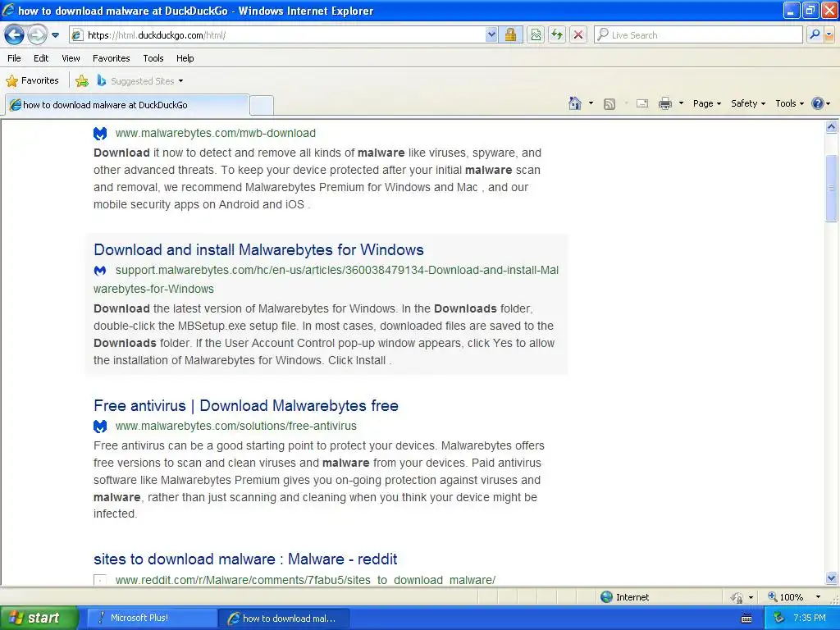Click the vertical scrollbar thumb
This screenshot has width=840, height=630.
pyautogui.click(x=831, y=188)
